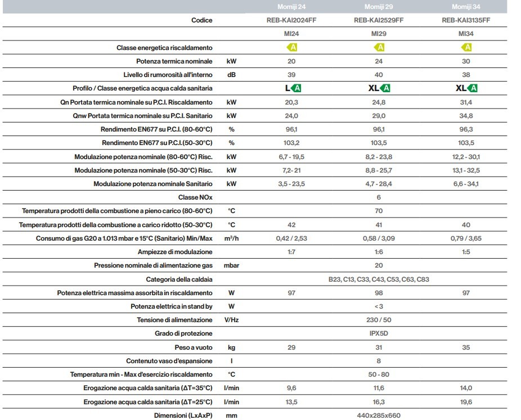Click product code REB-KAI2024FF
521x420 pixels.
click(x=291, y=20)
